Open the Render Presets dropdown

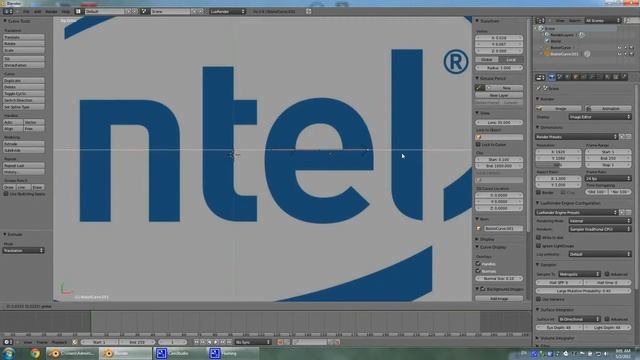[577, 137]
